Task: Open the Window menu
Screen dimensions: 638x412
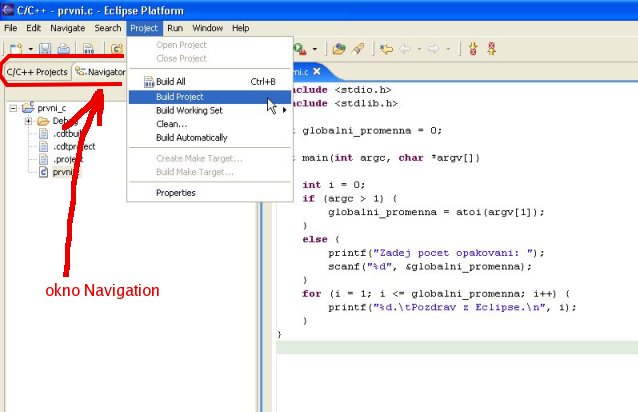Action: pos(208,28)
